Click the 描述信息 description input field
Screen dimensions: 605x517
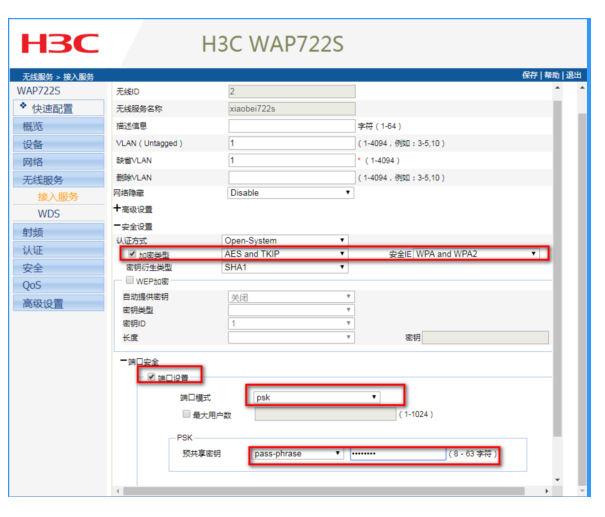292,126
